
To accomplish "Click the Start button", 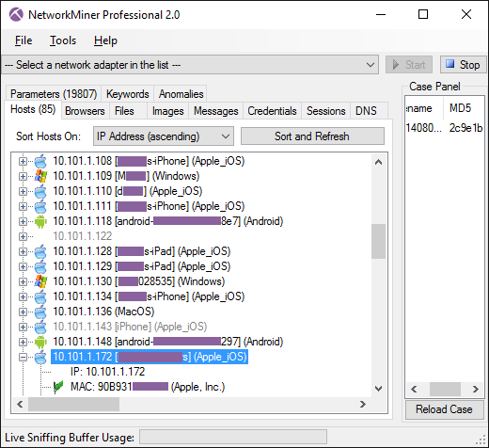I will (409, 65).
